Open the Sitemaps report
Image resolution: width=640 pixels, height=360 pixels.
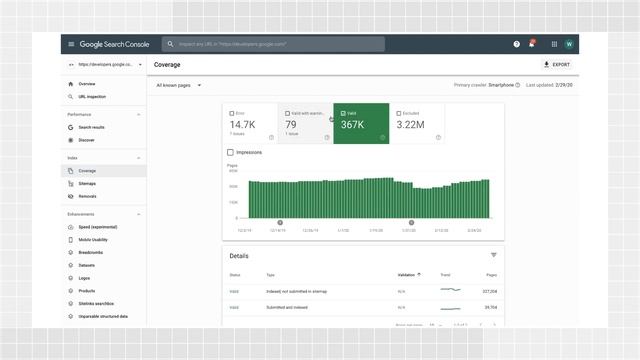click(x=104, y=184)
